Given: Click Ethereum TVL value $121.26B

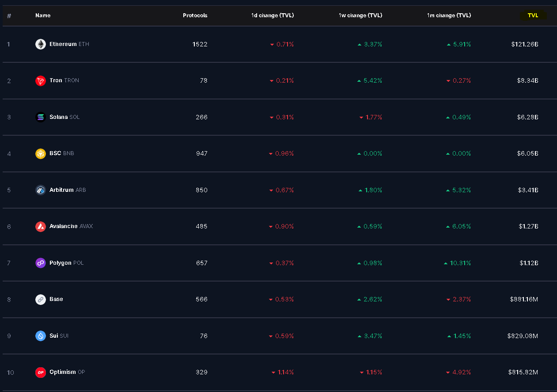Looking at the screenshot, I should pos(525,44).
